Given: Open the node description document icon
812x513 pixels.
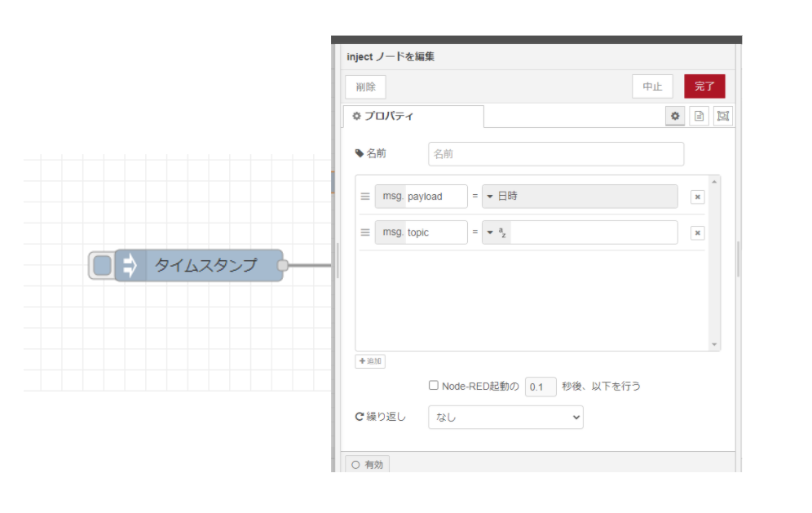Looking at the screenshot, I should [x=699, y=116].
